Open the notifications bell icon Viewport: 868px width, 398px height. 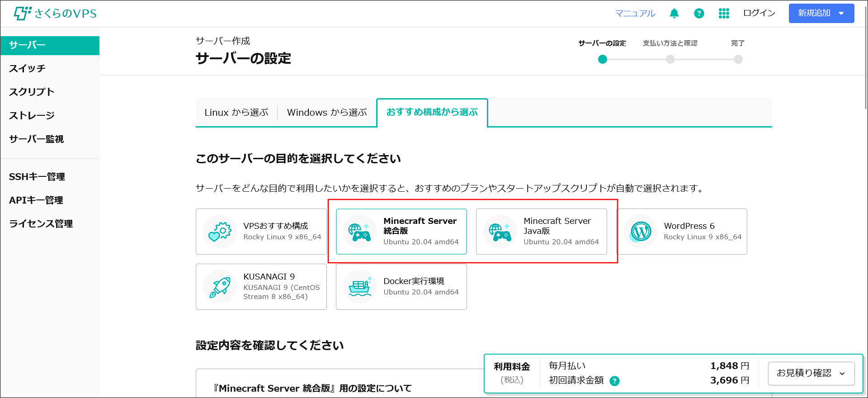click(674, 13)
